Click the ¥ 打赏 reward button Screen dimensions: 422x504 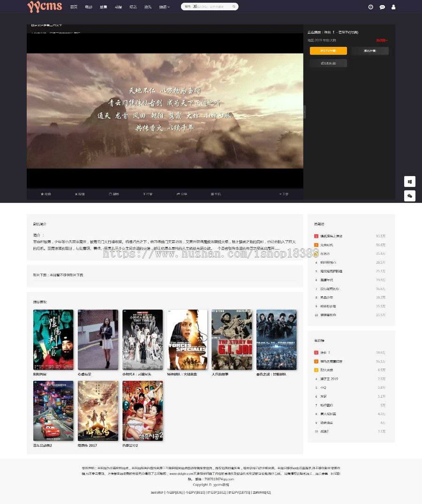148,194
